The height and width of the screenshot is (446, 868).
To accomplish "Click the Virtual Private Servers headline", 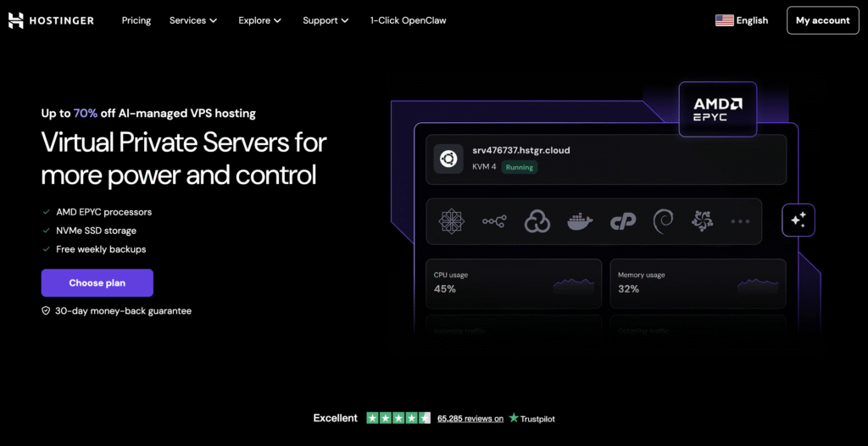I will 184,159.
